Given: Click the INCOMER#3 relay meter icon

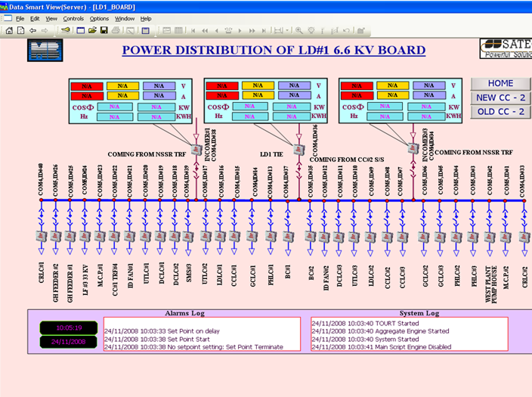Looking at the screenshot, I should pos(413,148).
